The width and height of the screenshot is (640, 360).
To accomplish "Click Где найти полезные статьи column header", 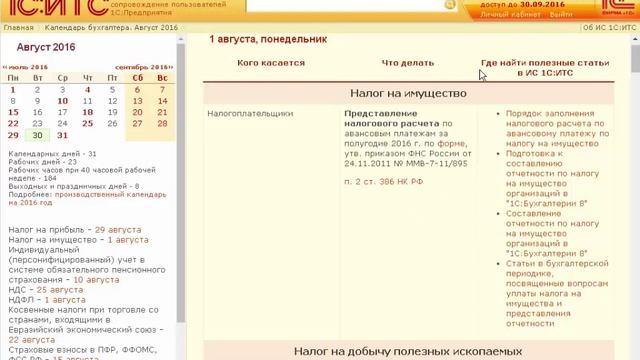I will click(x=545, y=68).
